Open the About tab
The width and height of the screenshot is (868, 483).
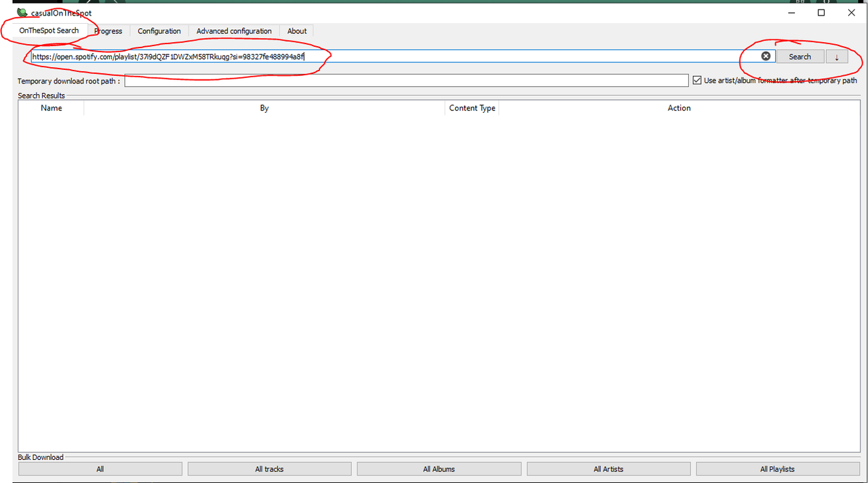[297, 31]
